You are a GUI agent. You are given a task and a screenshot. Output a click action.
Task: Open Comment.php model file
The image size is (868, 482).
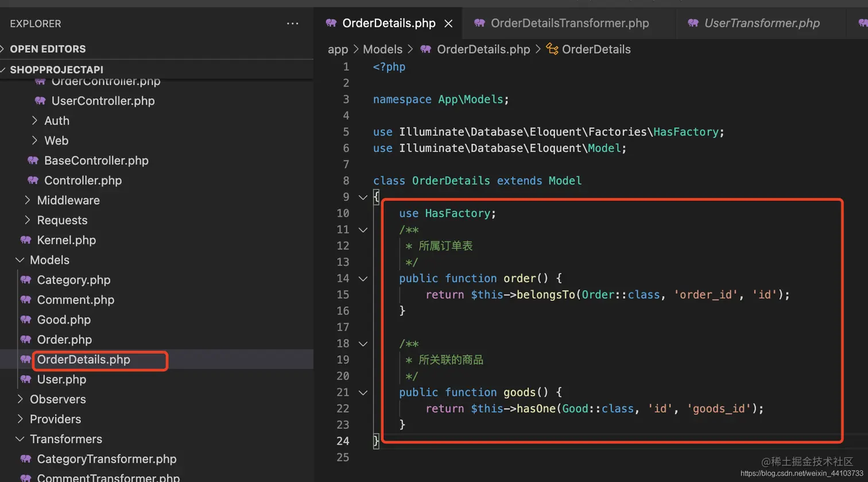click(x=75, y=300)
